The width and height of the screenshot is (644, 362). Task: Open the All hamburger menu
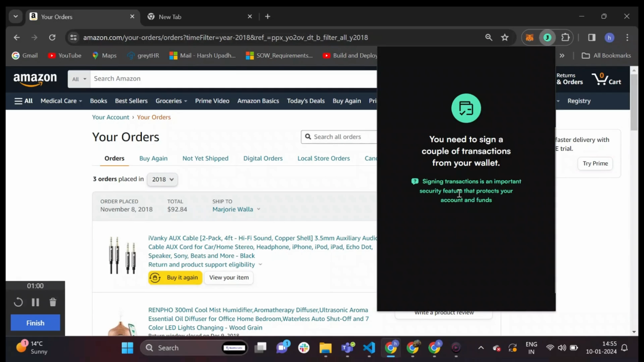(x=23, y=101)
